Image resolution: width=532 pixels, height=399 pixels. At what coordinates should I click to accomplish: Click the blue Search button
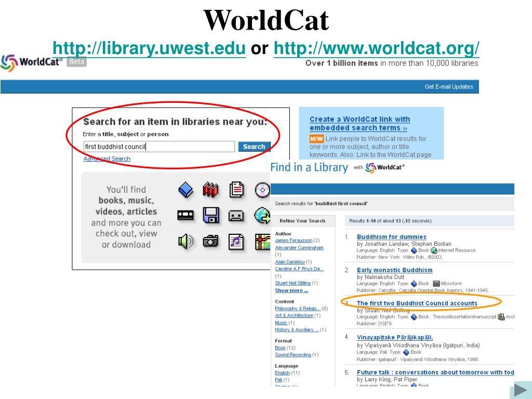point(254,147)
